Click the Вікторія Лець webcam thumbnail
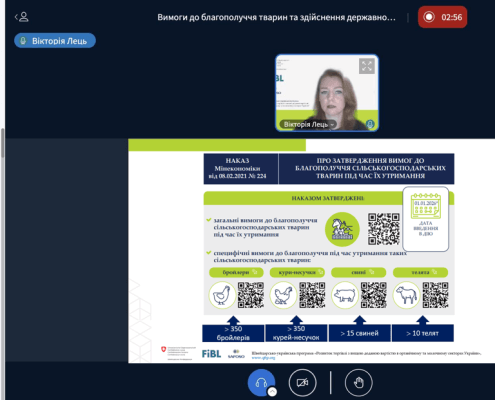Viewport: 495px width, 400px height. (x=327, y=93)
